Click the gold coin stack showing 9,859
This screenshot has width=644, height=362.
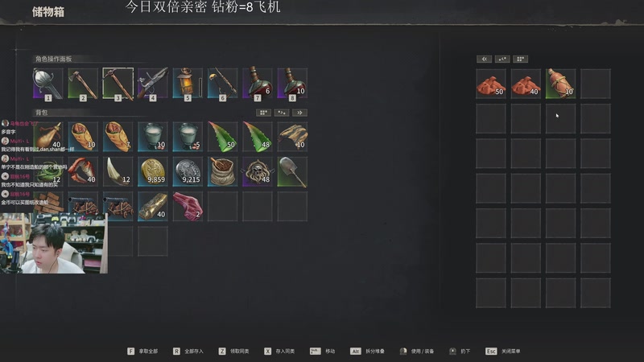click(x=153, y=171)
